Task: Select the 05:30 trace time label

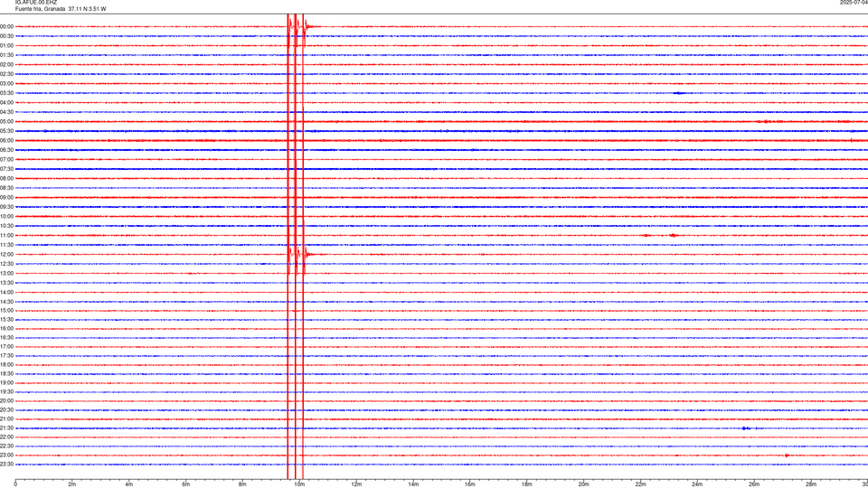Action: click(x=6, y=131)
